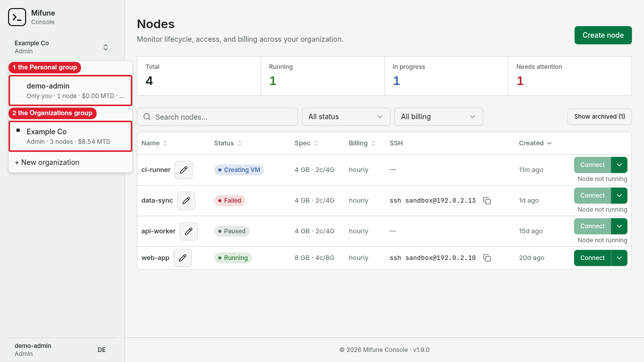Sort nodes by Status column
Screen dimensions: 644x362
(228, 143)
